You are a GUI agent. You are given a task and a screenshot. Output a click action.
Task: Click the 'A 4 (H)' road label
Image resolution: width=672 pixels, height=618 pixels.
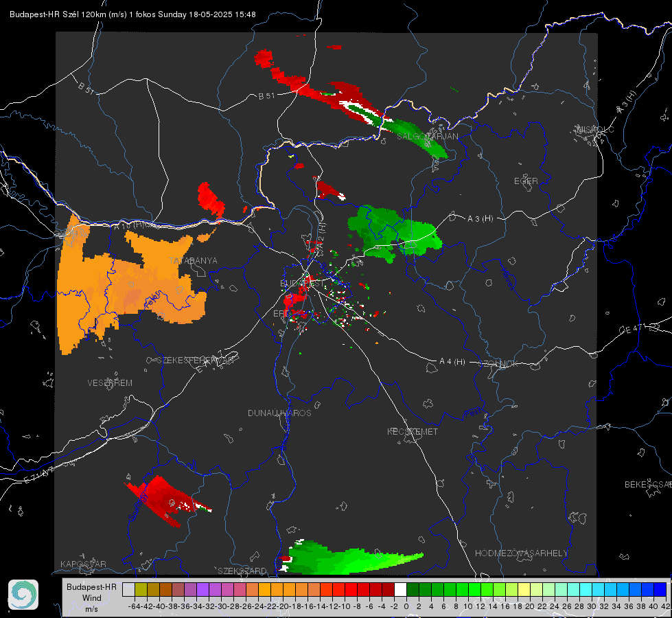pos(452,362)
